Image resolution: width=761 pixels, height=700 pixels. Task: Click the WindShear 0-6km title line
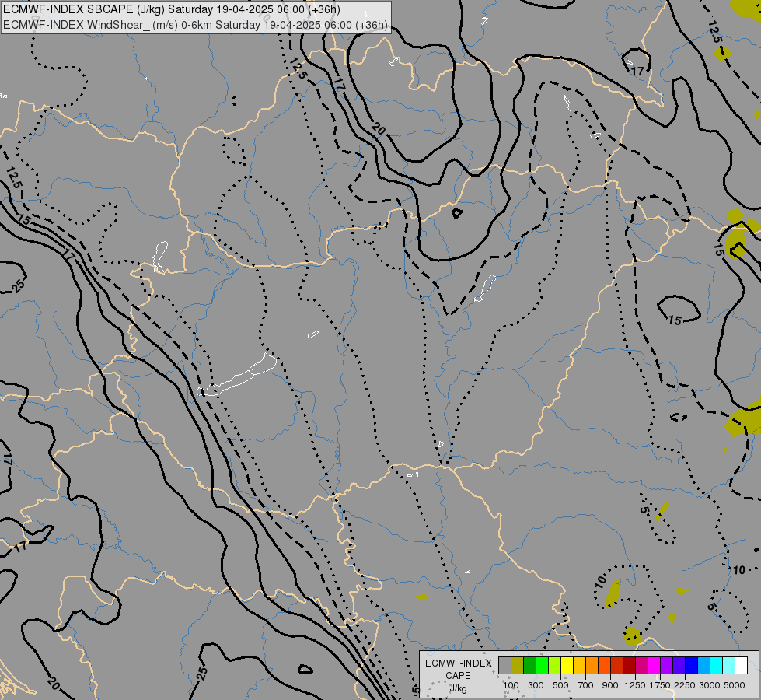(195, 25)
